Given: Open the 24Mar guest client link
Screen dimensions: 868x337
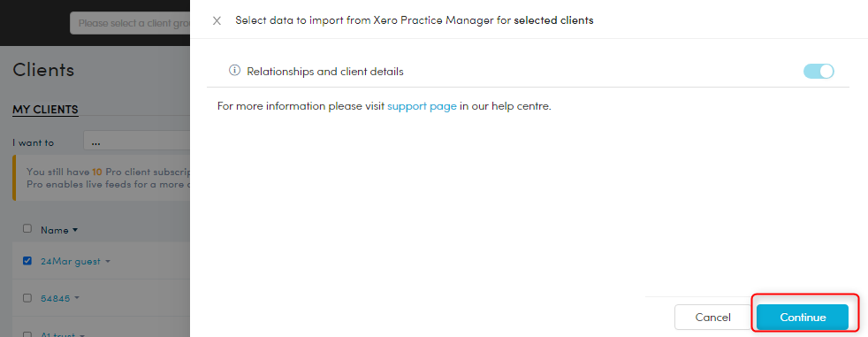Looking at the screenshot, I should click(x=71, y=262).
